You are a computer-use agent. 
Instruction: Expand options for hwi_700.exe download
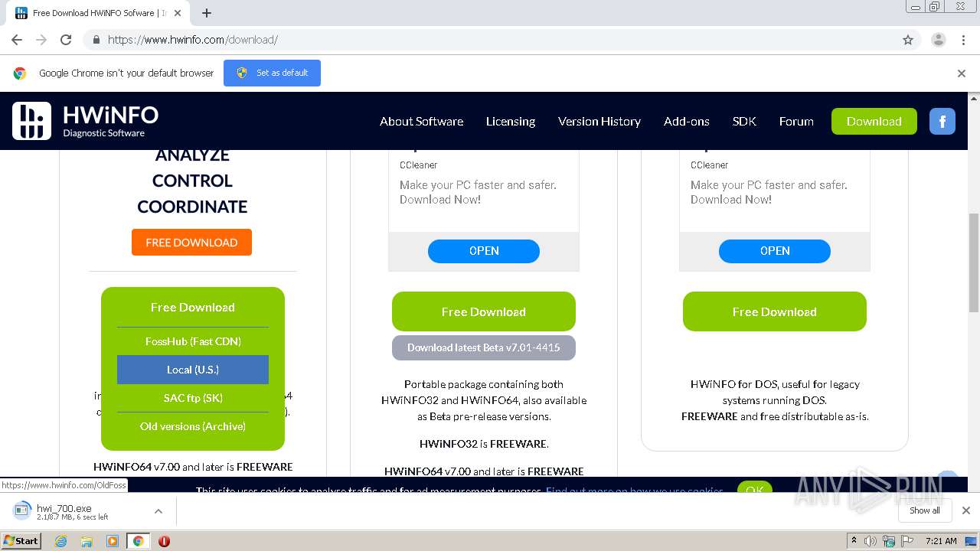(x=158, y=510)
